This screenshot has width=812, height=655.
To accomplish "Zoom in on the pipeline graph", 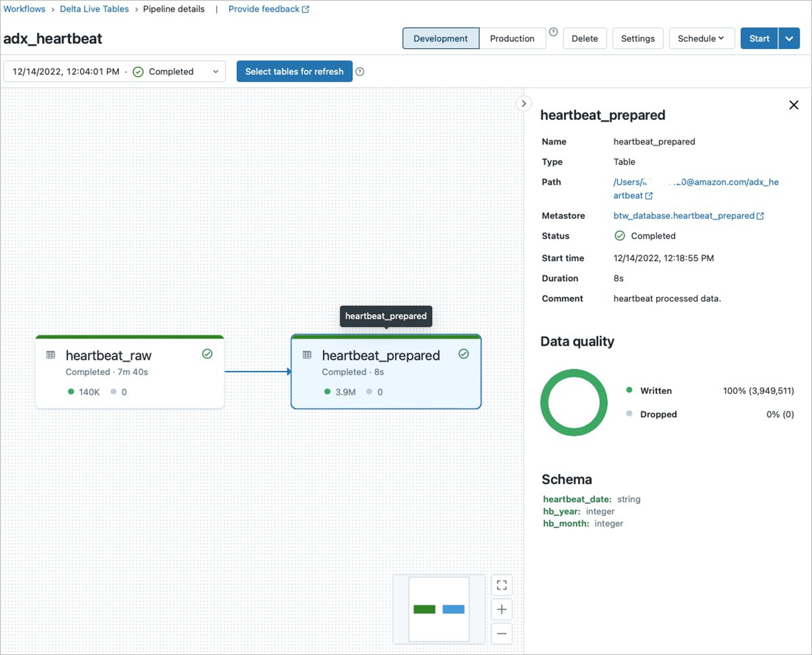I will pyautogui.click(x=502, y=609).
